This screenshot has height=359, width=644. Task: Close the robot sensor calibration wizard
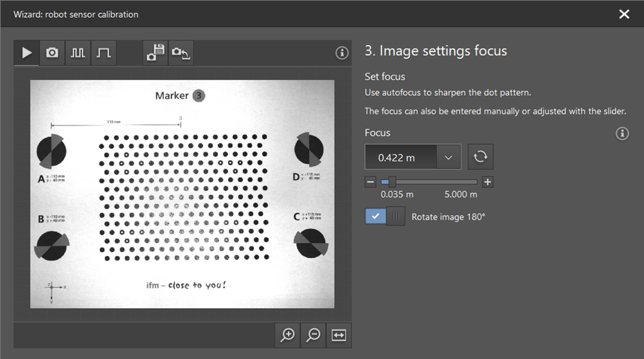[x=624, y=14]
